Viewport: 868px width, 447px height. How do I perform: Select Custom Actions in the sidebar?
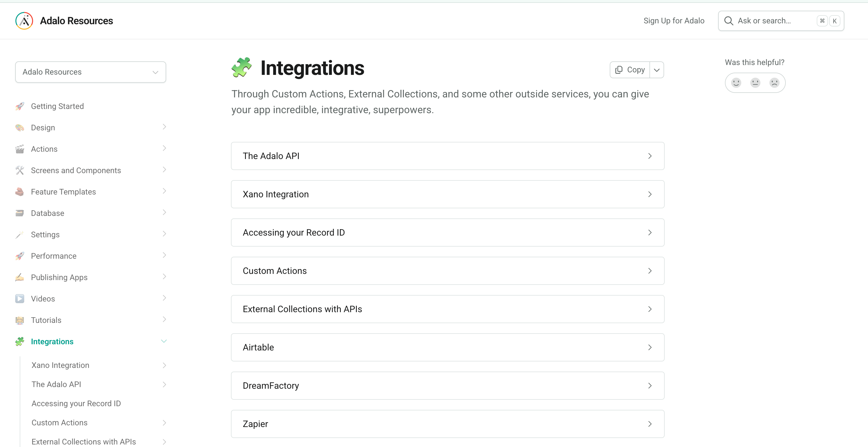point(59,423)
